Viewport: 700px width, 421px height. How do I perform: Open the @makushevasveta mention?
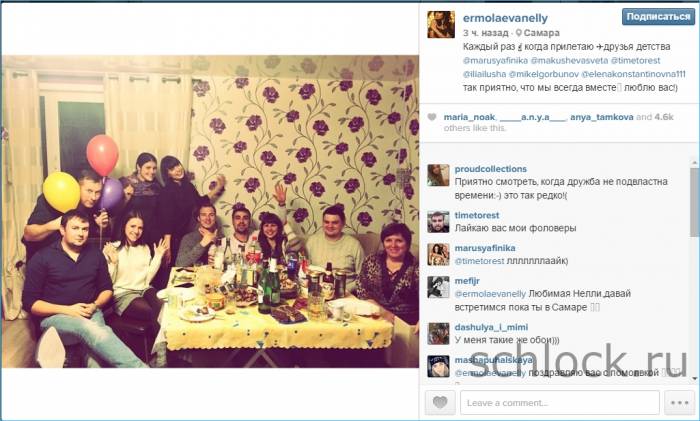(x=569, y=61)
